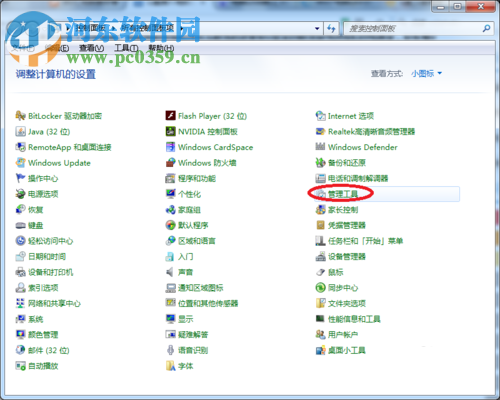Open the 程序和功能 link
Viewport: 500px width, 400px height.
(x=197, y=178)
